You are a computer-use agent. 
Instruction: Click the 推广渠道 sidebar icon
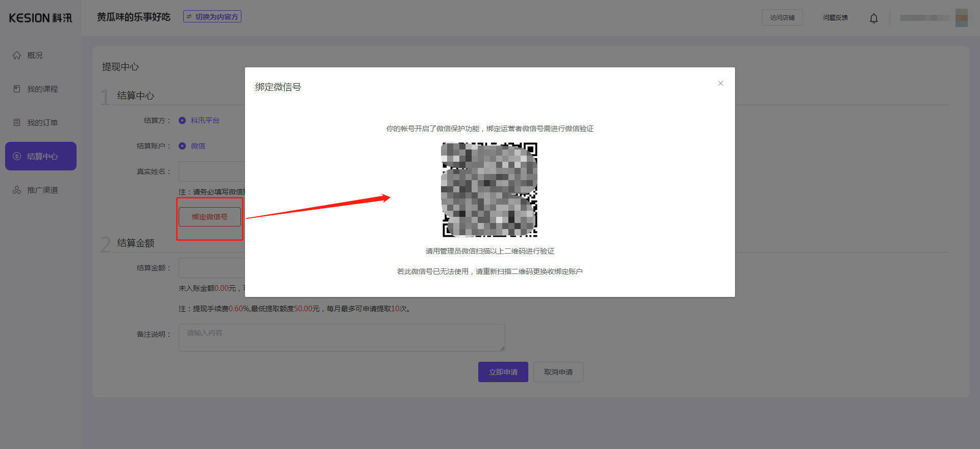[x=17, y=190]
